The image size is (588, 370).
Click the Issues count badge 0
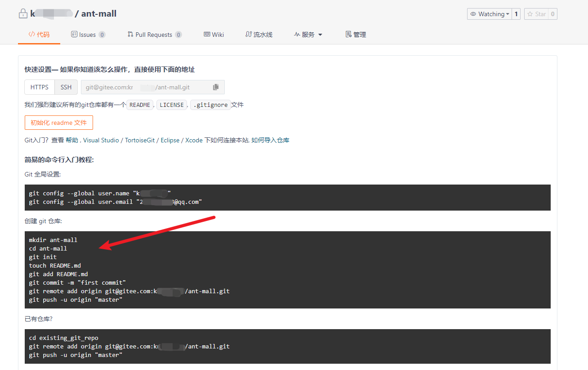coord(102,35)
